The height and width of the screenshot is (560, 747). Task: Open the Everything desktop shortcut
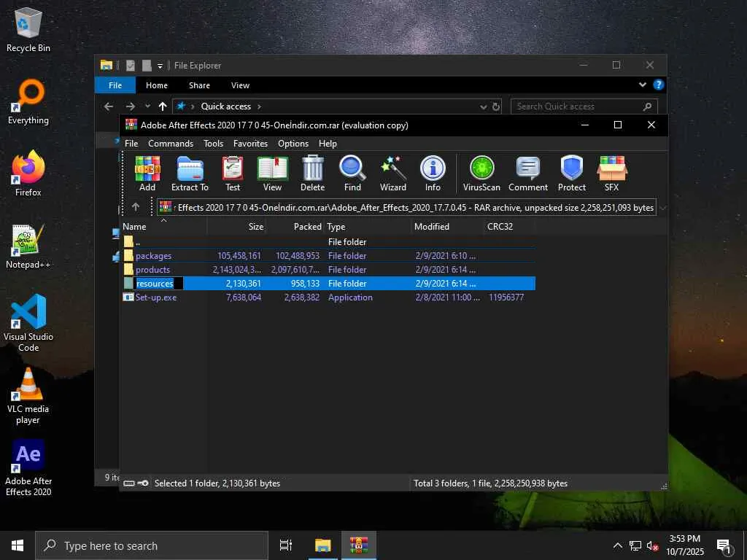tap(28, 102)
